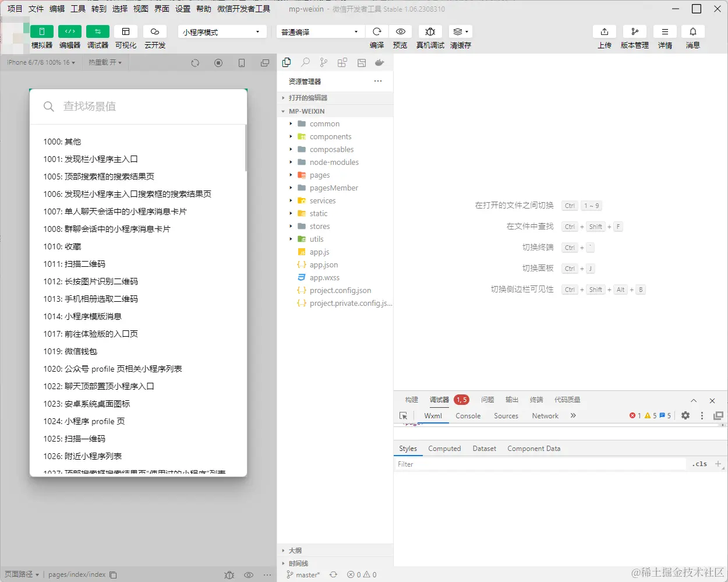Expand the 大纲 outline section
Viewport: 728px width, 582px height.
[335, 551]
